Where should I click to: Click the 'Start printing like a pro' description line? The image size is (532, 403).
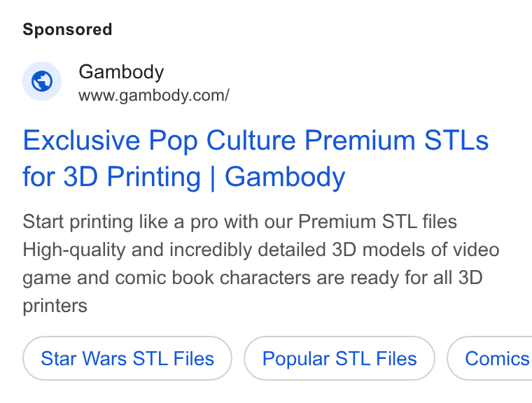(239, 222)
